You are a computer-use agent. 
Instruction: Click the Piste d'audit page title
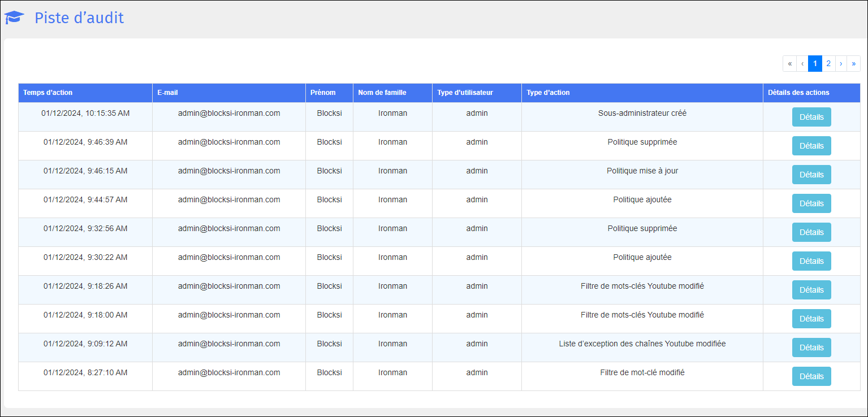(x=79, y=18)
